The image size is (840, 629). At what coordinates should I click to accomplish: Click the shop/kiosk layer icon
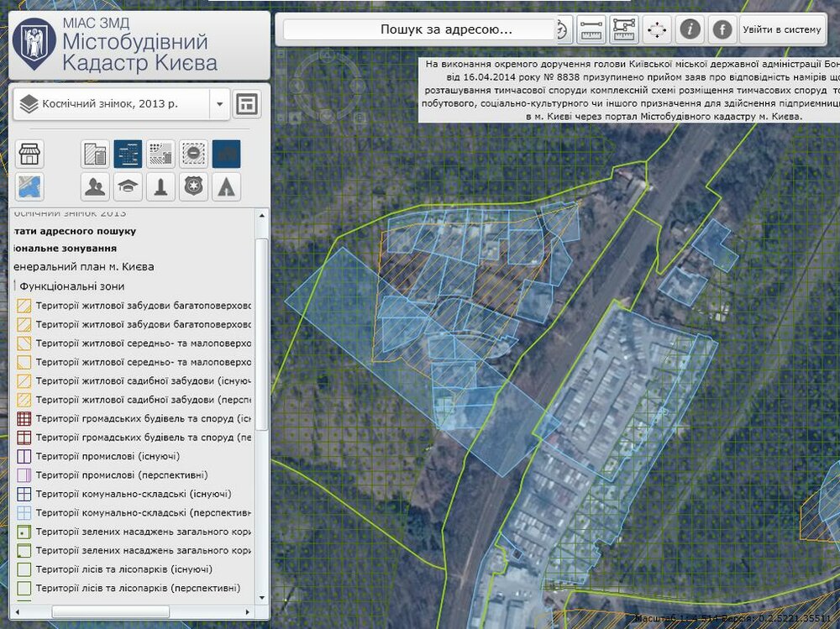tap(31, 154)
